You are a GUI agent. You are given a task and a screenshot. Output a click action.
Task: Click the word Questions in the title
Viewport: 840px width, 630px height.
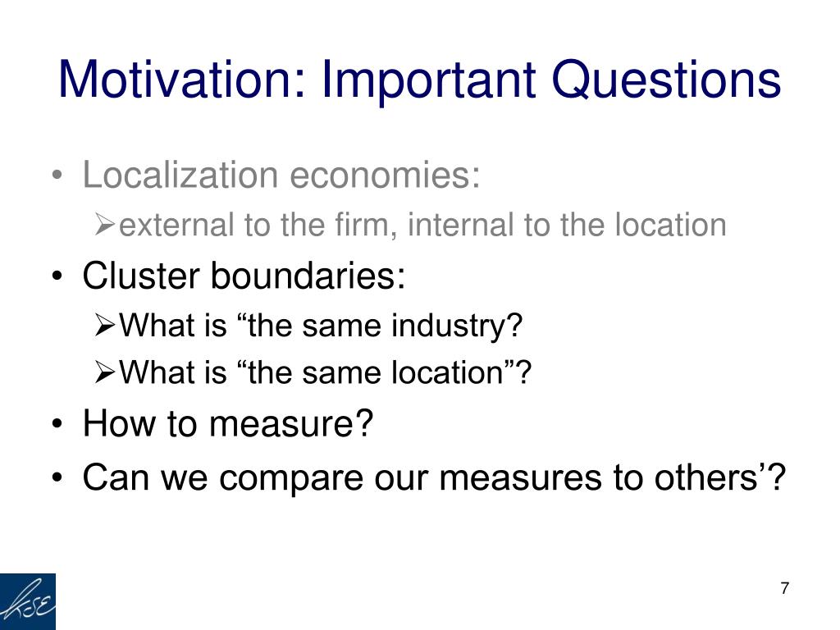pos(666,80)
